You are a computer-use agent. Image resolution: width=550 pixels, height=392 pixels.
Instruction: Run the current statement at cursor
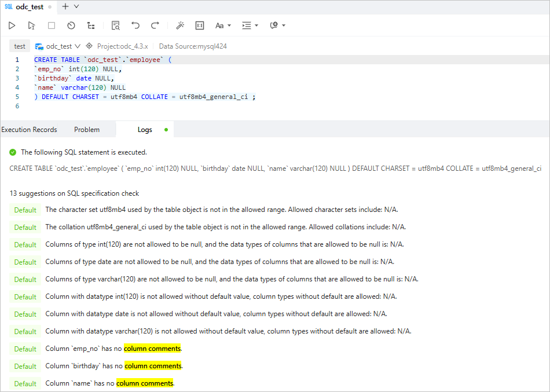pyautogui.click(x=31, y=25)
